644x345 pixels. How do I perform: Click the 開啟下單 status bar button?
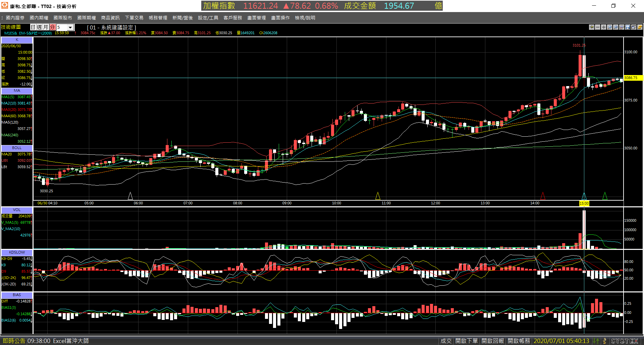coord(466,341)
